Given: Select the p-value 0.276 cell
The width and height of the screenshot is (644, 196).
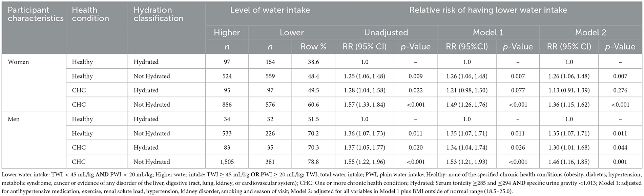Looking at the screenshot, I should click(620, 90).
